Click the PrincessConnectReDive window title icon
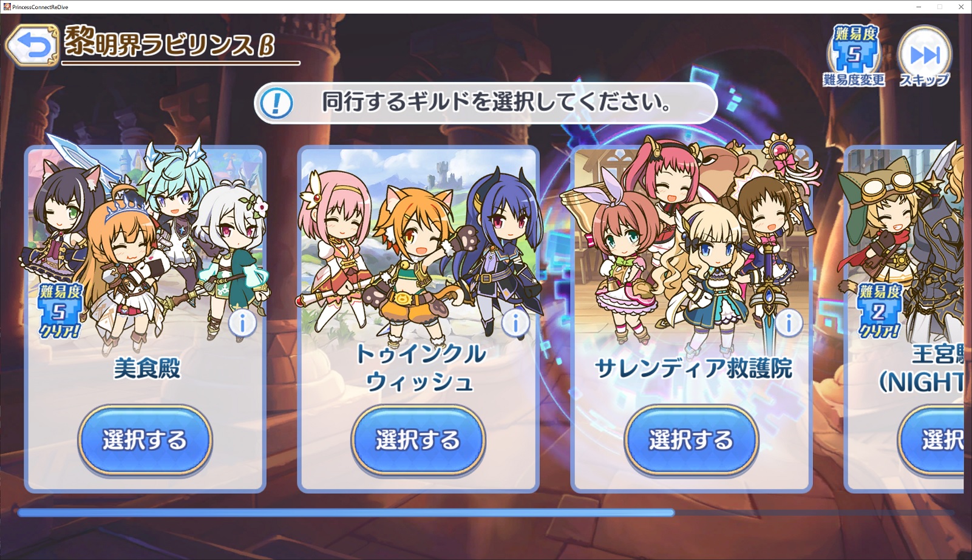Image resolution: width=972 pixels, height=560 pixels. (7, 7)
